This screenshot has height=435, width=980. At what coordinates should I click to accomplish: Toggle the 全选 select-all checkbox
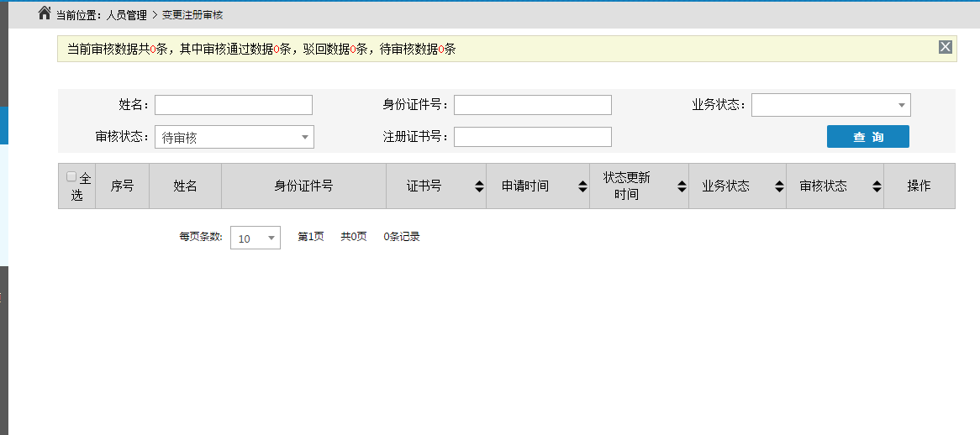[x=71, y=177]
